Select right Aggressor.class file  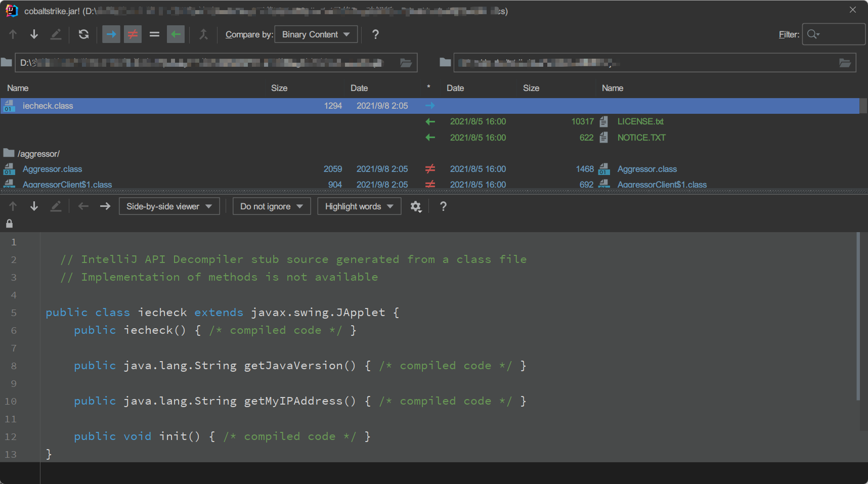[x=647, y=169]
